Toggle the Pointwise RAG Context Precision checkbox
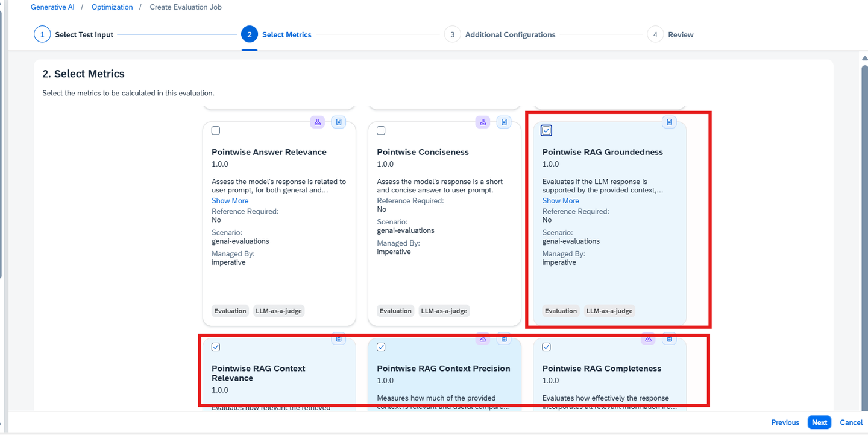868x435 pixels. point(381,347)
